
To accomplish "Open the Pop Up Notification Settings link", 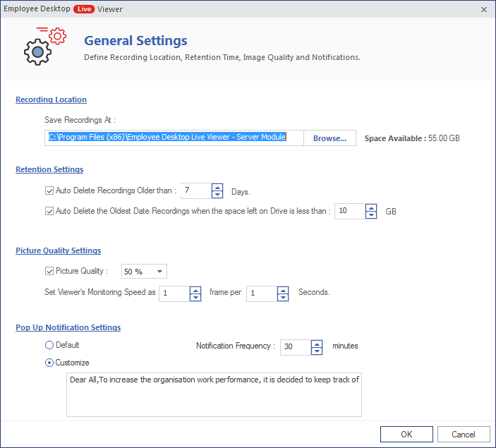I will pyautogui.click(x=68, y=327).
